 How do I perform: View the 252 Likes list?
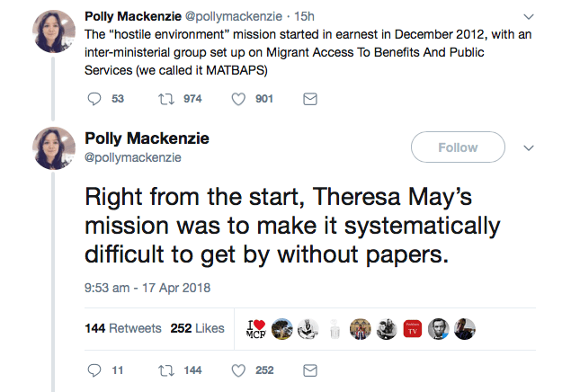[197, 328]
